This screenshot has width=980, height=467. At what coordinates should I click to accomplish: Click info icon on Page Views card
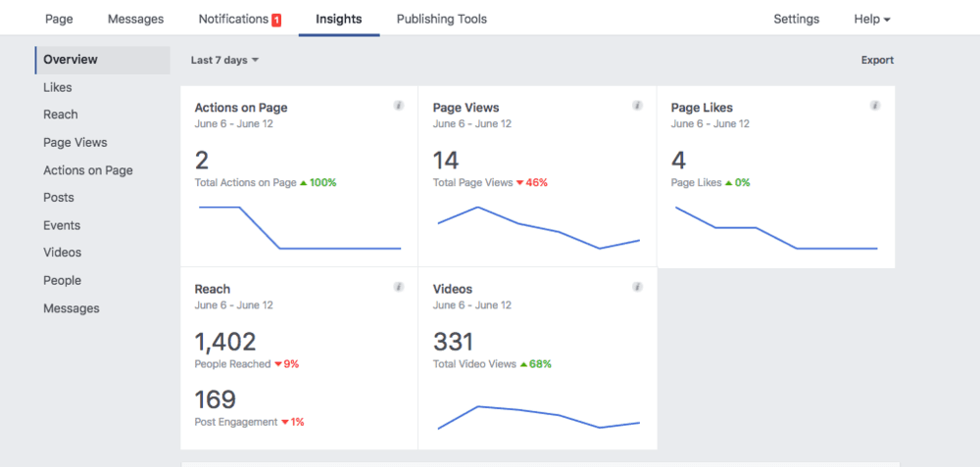pos(637,106)
